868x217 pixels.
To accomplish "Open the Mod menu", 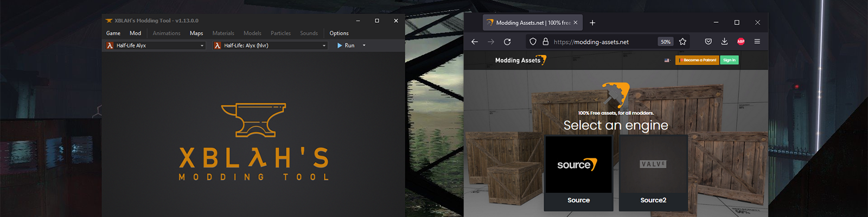I will pyautogui.click(x=135, y=33).
